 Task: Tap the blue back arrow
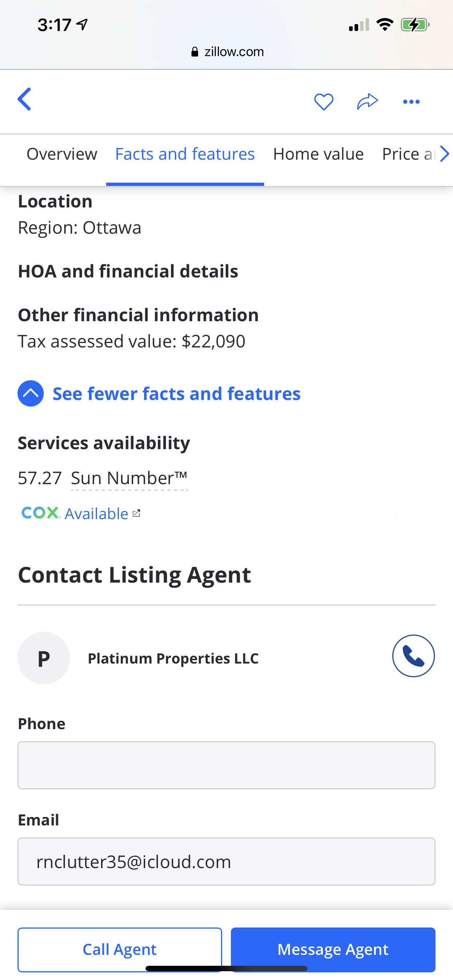[x=24, y=99]
